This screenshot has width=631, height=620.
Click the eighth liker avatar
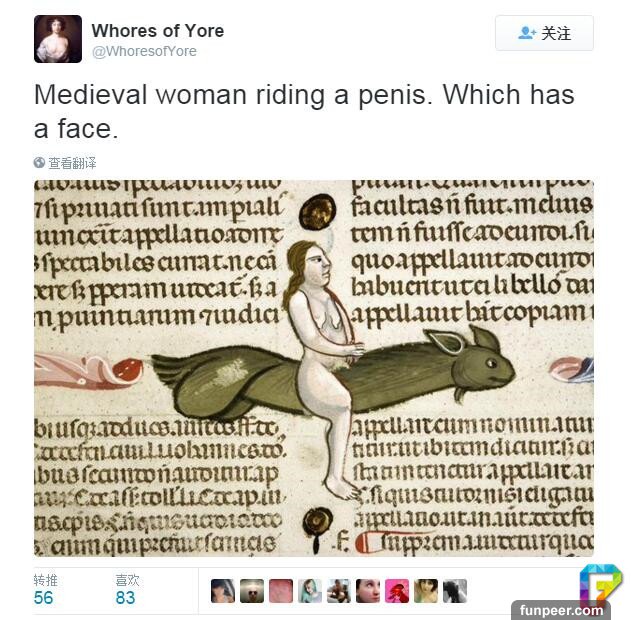tap(426, 591)
